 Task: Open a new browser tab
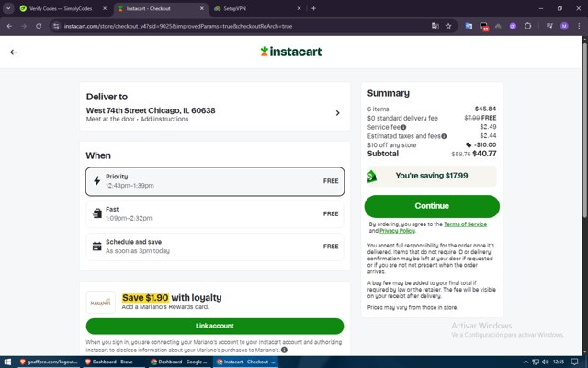314,8
